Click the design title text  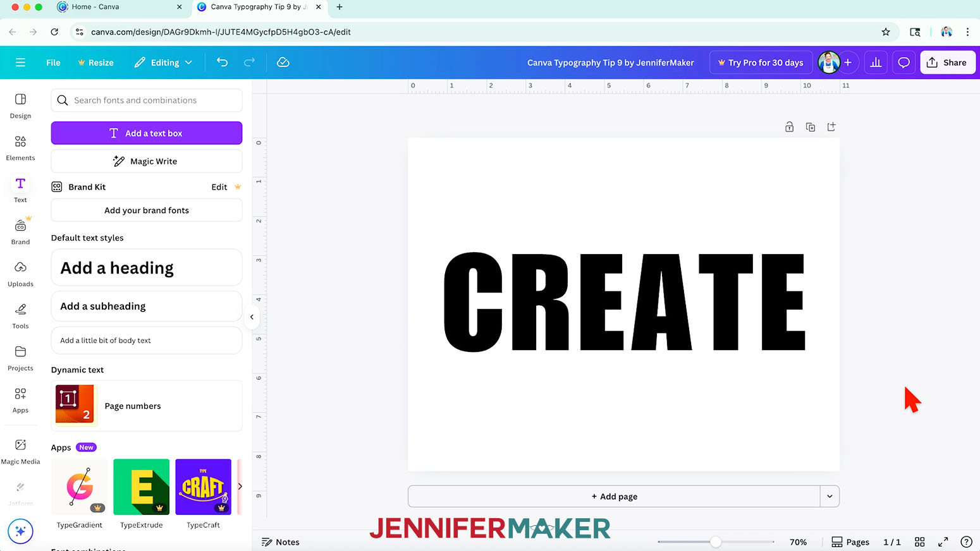click(x=610, y=63)
